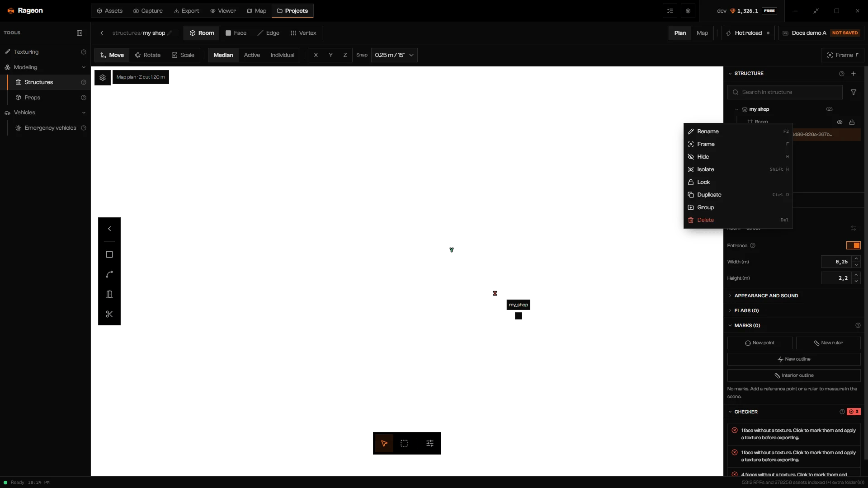The width and height of the screenshot is (868, 488).
Task: Select the curve draw tool
Action: pyautogui.click(x=109, y=274)
